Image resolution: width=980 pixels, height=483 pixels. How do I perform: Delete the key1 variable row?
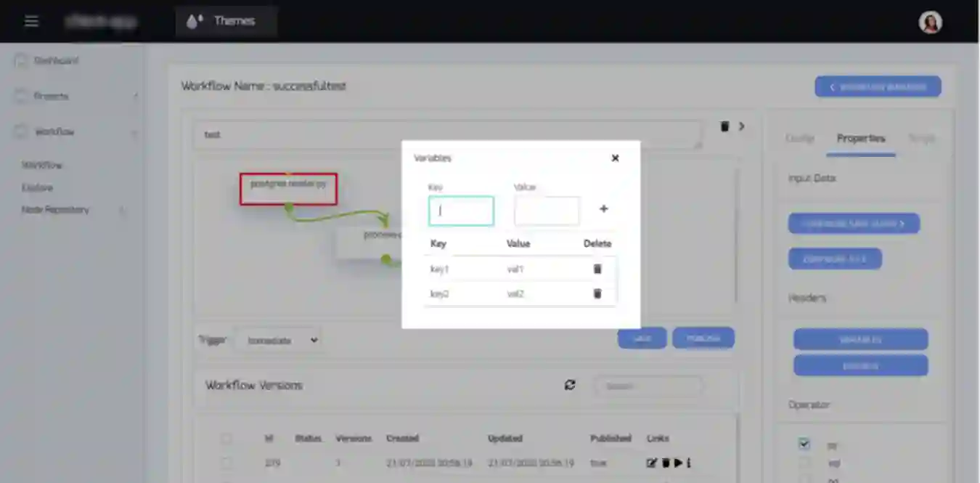[597, 269]
